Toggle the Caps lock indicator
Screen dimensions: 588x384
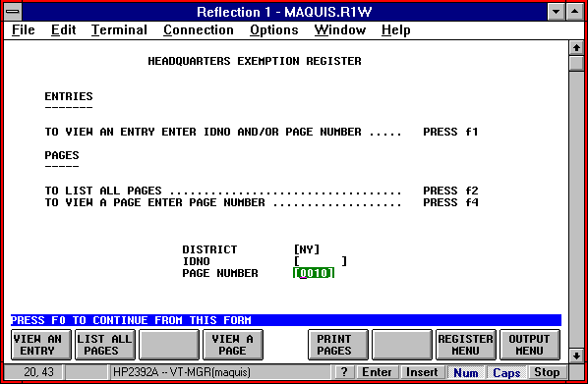[506, 372]
